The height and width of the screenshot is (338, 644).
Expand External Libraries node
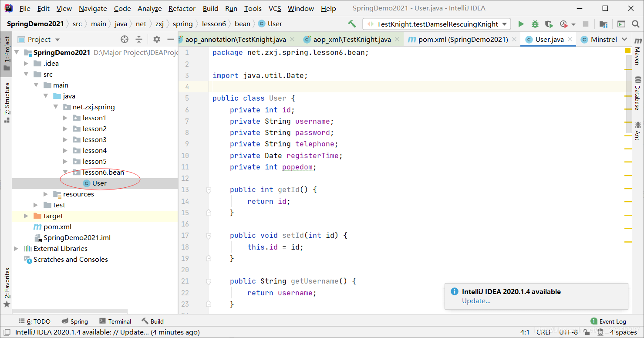point(17,248)
